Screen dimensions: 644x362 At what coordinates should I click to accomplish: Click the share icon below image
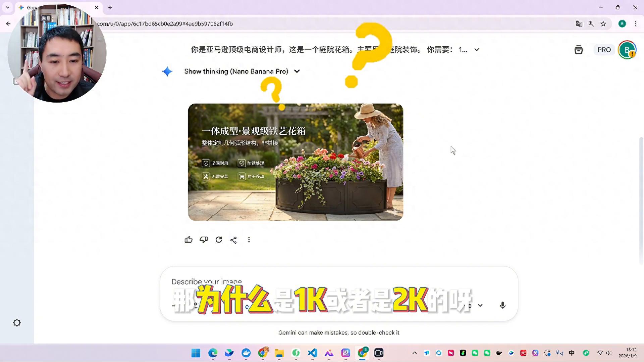pyautogui.click(x=234, y=240)
